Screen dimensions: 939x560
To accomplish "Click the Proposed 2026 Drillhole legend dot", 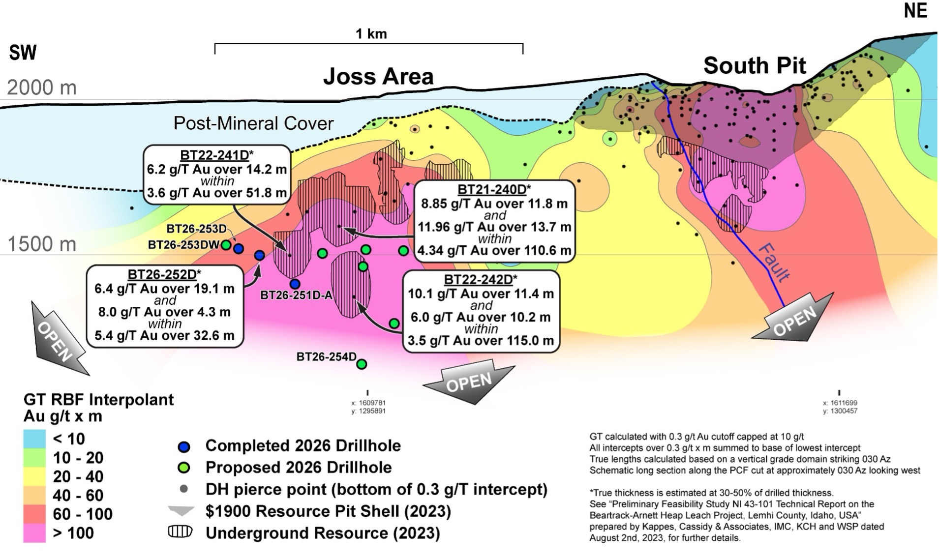I will 183,468.
